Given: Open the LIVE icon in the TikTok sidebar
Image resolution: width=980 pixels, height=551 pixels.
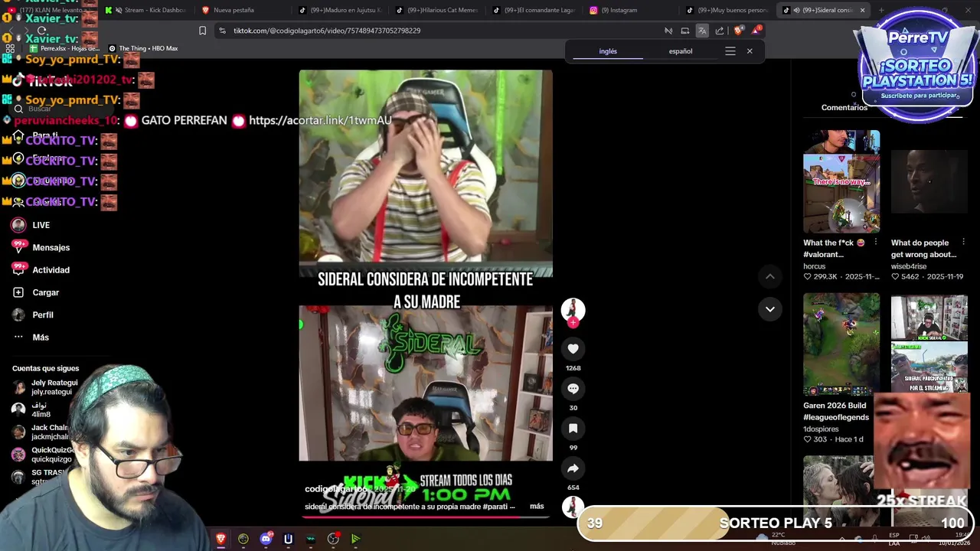Looking at the screenshot, I should [18, 225].
